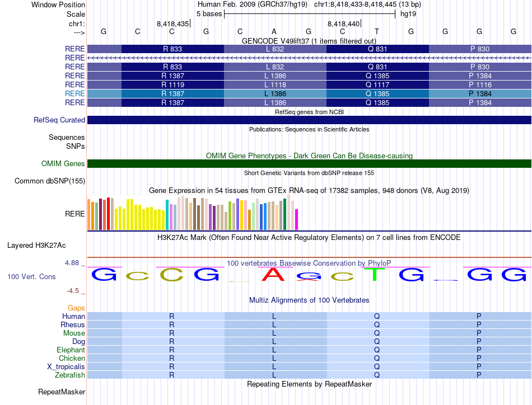532x405 pixels.
Task: Click the 8,418,435 position marker
Action: 174,23
